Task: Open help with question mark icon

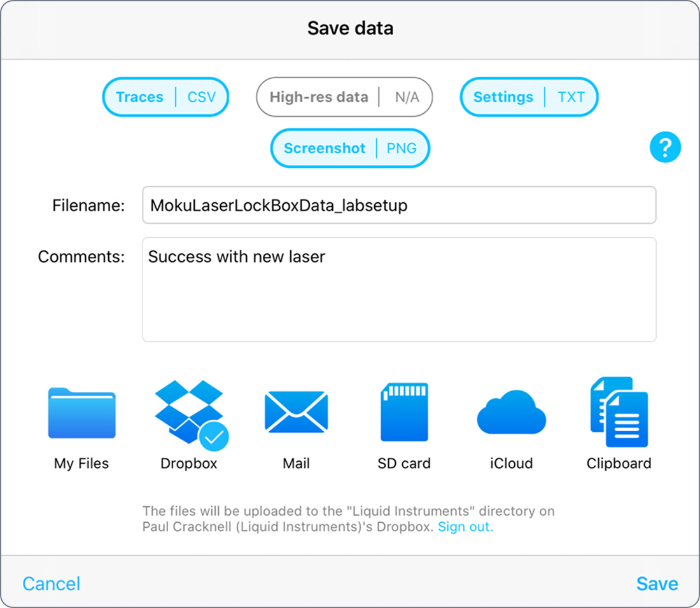Action: [665, 147]
